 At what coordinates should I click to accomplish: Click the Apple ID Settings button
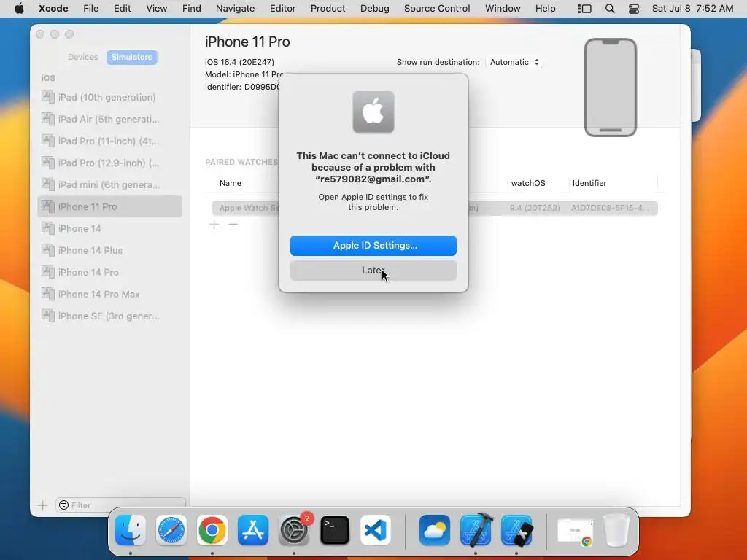click(x=373, y=245)
